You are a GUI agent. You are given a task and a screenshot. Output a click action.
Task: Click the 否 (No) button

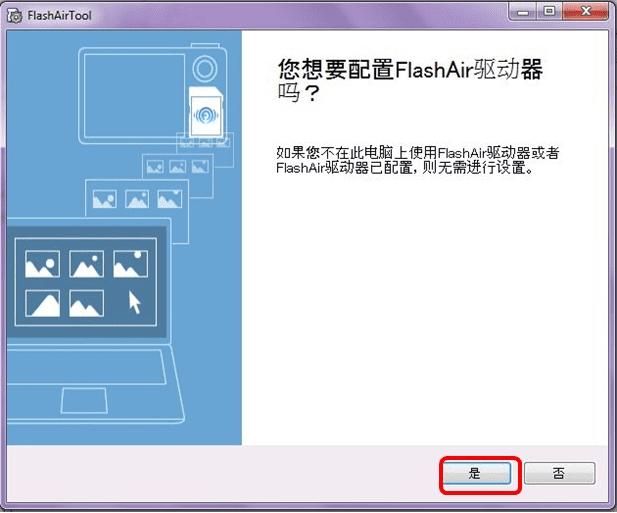[559, 473]
